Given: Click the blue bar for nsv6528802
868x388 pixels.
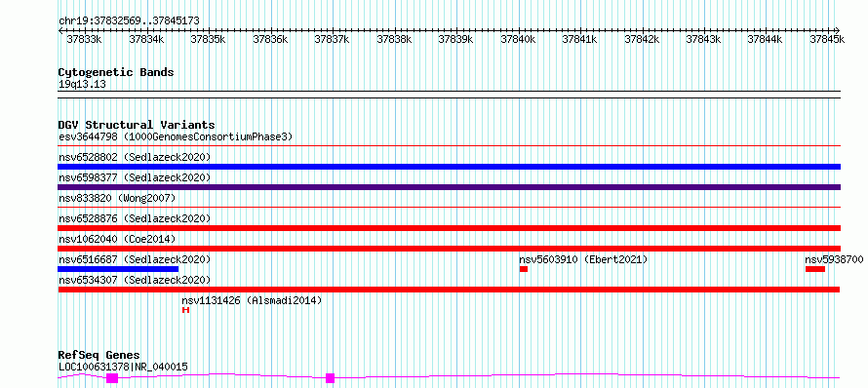Looking at the screenshot, I should (449, 167).
